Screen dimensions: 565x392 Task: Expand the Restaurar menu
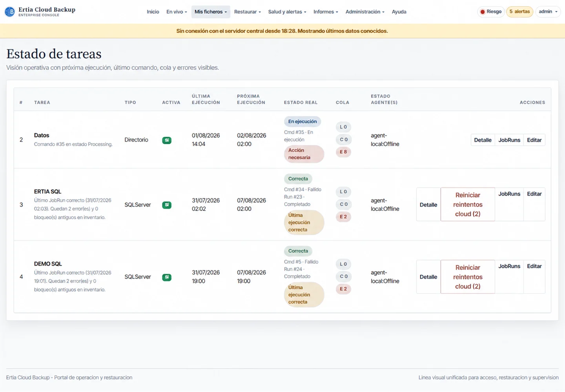point(248,12)
